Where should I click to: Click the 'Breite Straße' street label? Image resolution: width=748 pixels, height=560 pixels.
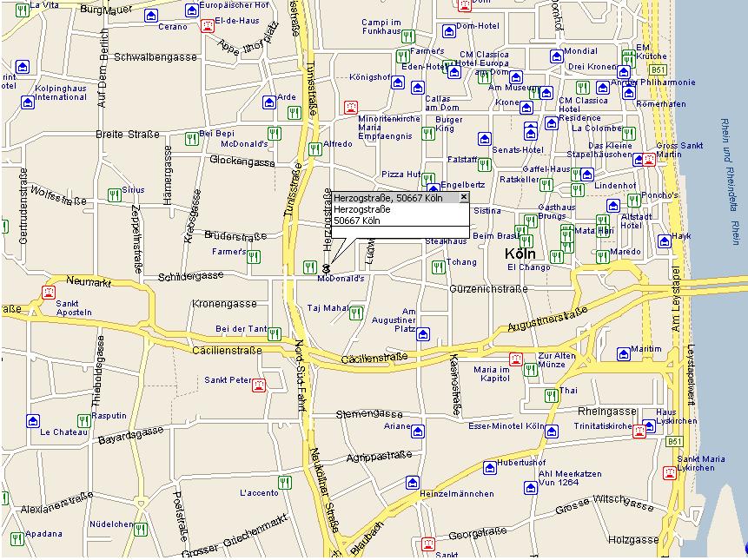(x=128, y=135)
